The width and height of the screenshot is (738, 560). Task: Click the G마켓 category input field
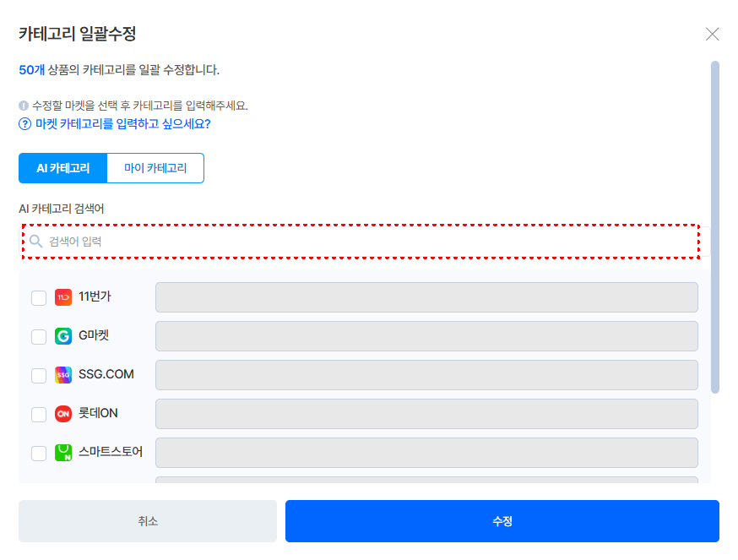[x=426, y=336]
